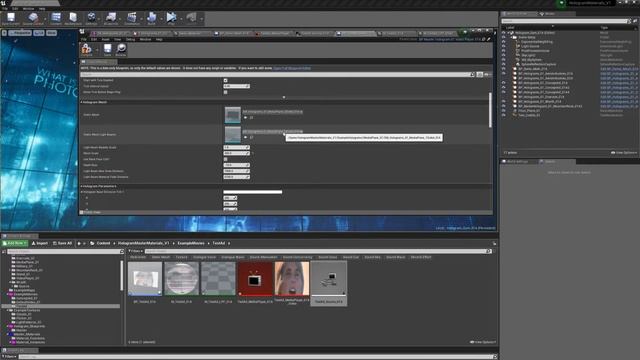Click the Build toolbar icon
The height and width of the screenshot is (360, 640).
pyautogui.click(x=151, y=18)
